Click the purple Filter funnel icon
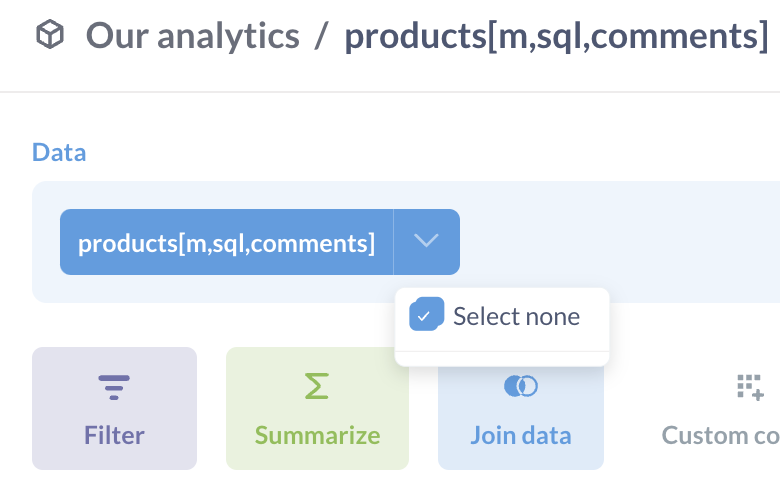Viewport: 780px width, 482px height. 114,387
